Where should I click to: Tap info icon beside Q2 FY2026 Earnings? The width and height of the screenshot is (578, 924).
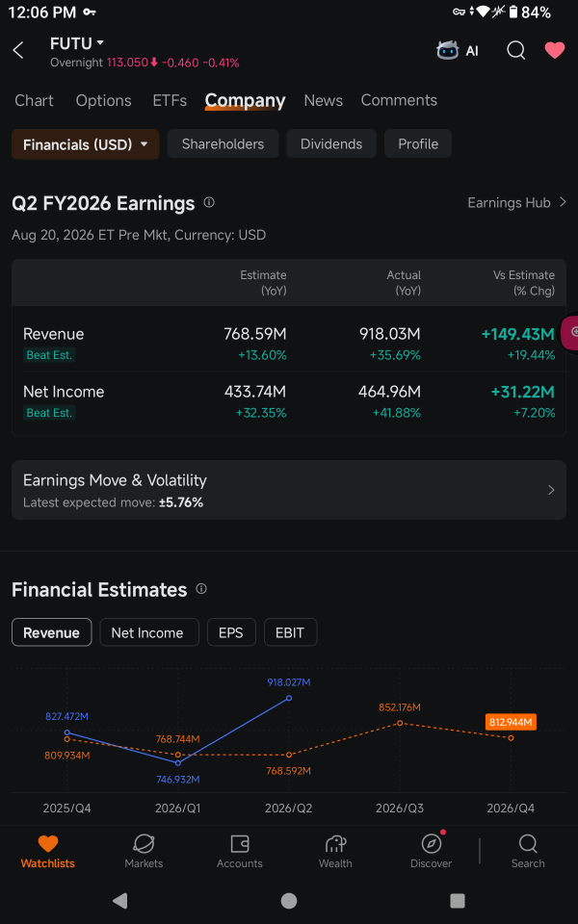pyautogui.click(x=209, y=203)
